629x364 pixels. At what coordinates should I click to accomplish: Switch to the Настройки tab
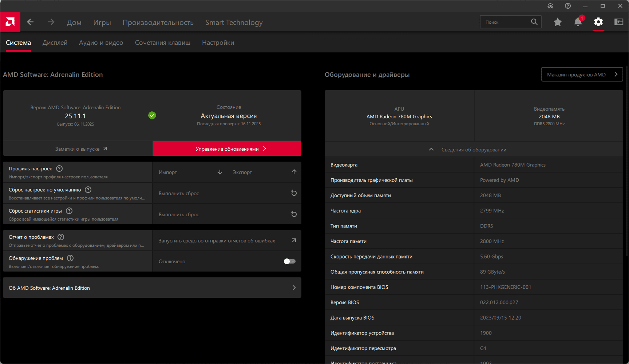(218, 43)
